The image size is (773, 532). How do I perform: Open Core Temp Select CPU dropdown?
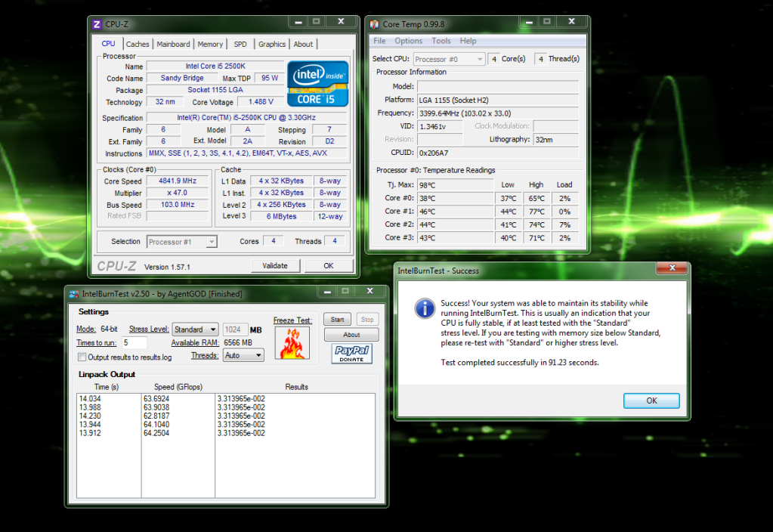pos(449,59)
